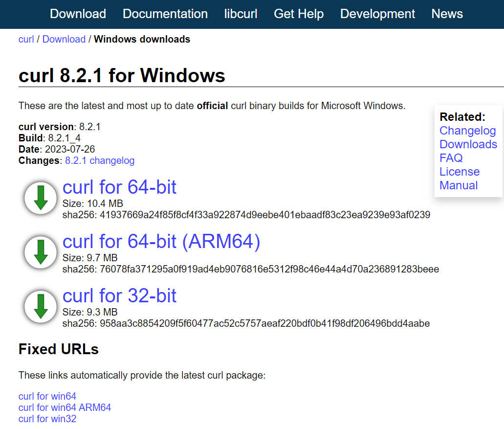Click the 'curl for 64-bit (ARM64)' link

click(161, 242)
